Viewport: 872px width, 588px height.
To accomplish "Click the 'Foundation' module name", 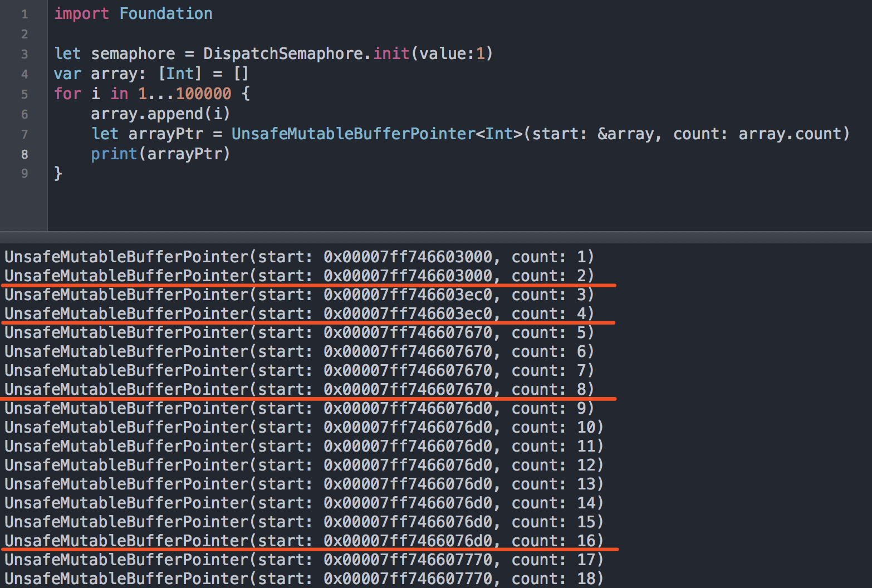I will coord(166,13).
